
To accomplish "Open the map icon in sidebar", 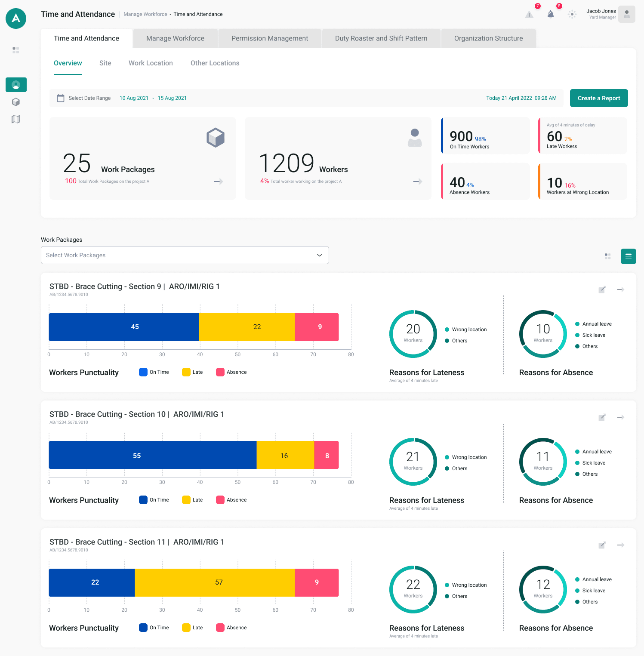I will point(16,119).
